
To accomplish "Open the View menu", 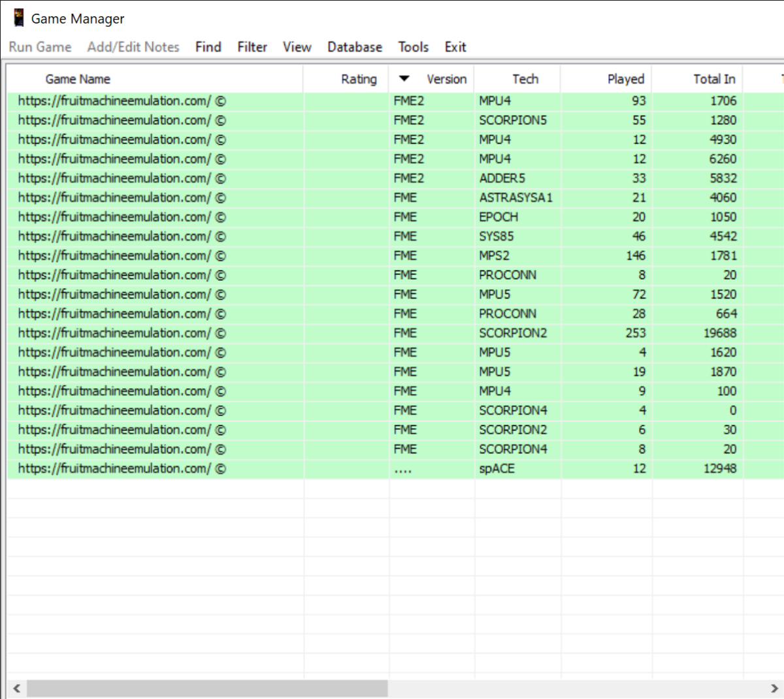I will coord(297,47).
